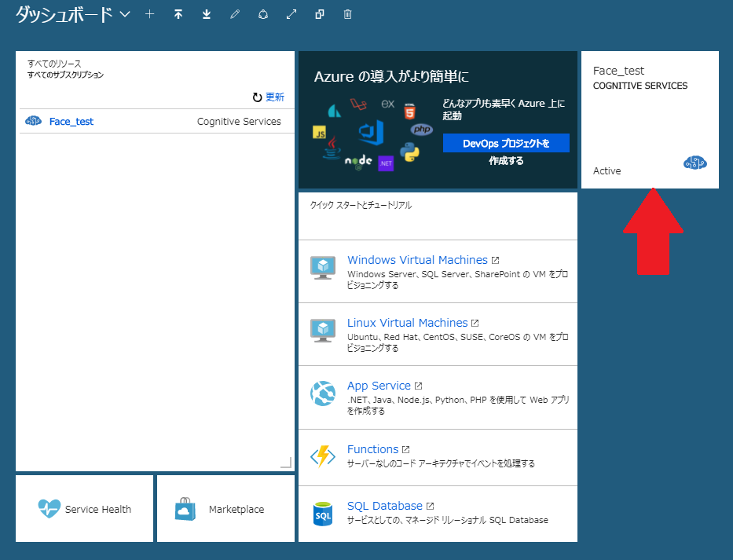Click the DevOps プロジェクトを button
Image resolution: width=733 pixels, height=560 pixels.
coord(506,143)
